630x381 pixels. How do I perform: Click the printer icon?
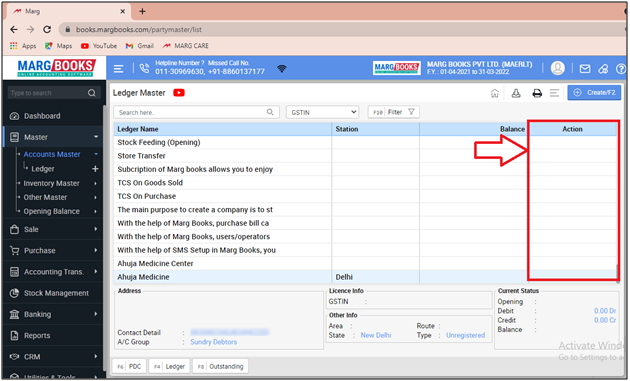pos(537,93)
